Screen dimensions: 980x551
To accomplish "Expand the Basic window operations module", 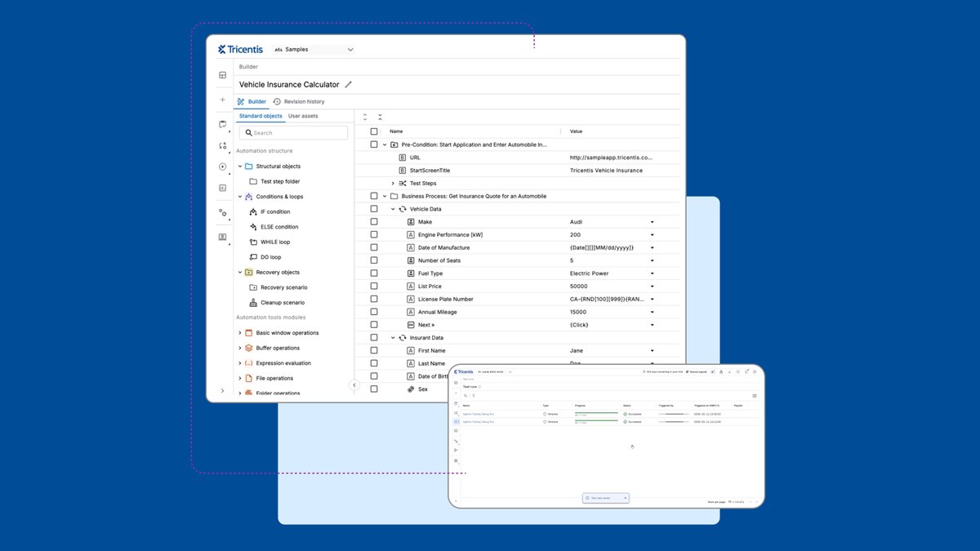I will [240, 333].
